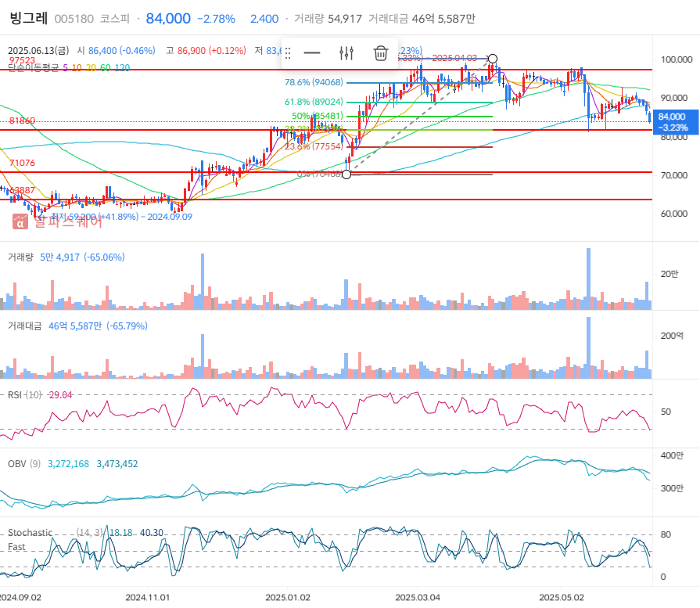Screen dimensions: 700x608
Task: Click the volume panel change (-65.06%)
Action: click(x=105, y=257)
